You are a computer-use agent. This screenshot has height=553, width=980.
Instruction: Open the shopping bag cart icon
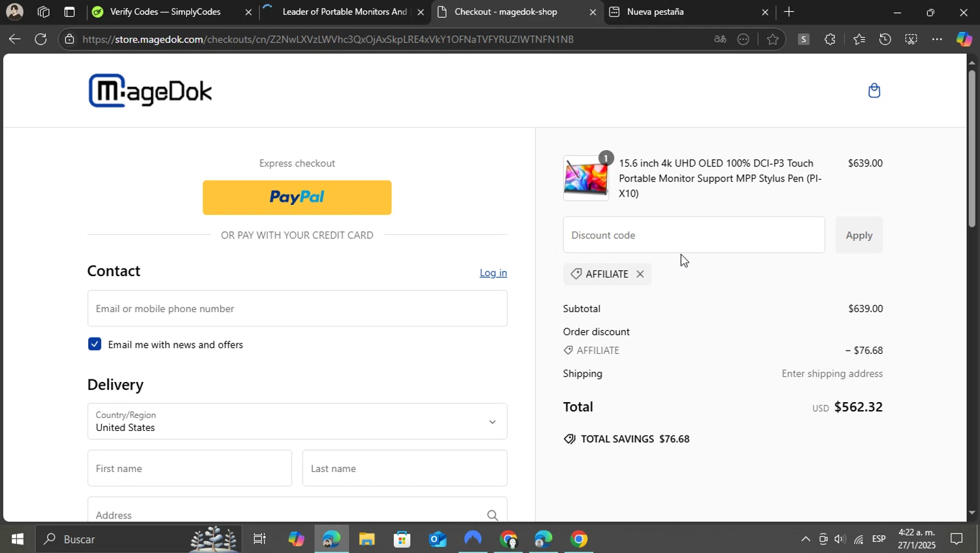(x=874, y=91)
